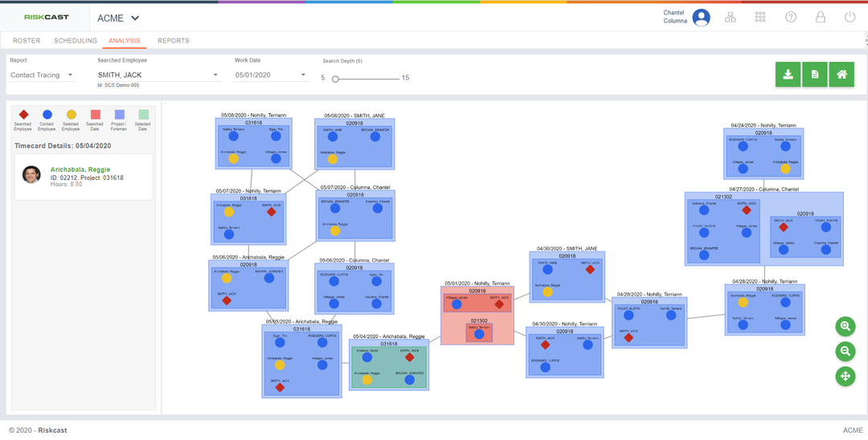Open Chantel Columna's user avatar
The image size is (868, 440).
tap(702, 18)
